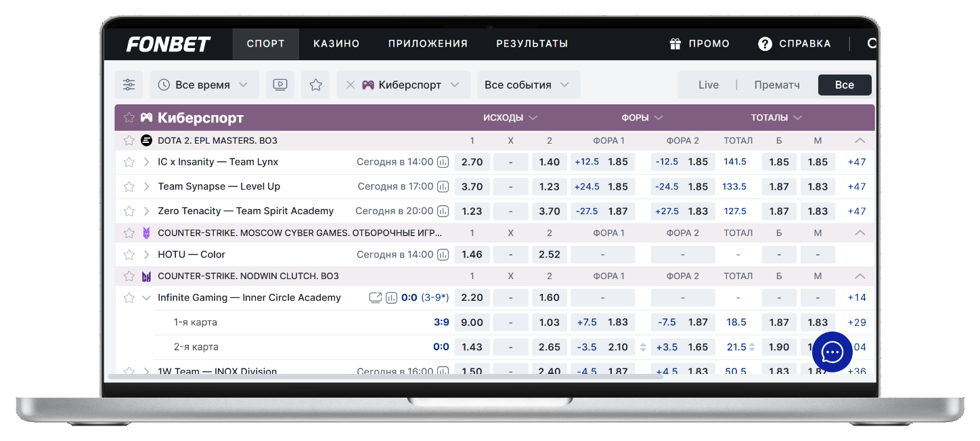Screen dimensions: 980x441
Task: Favorite Zero Tenacity — Team Spirit Academy star
Action: pos(129,211)
